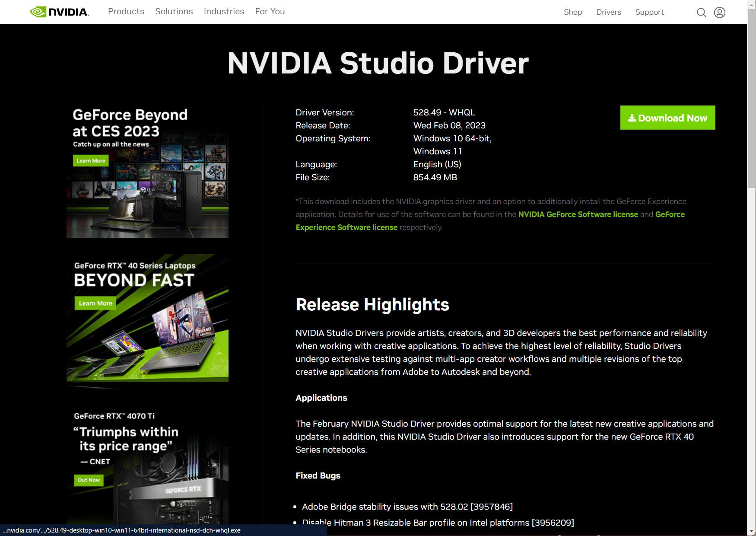Click the NVIDIA logo in header
Image resolution: width=756 pixels, height=536 pixels.
tap(60, 12)
